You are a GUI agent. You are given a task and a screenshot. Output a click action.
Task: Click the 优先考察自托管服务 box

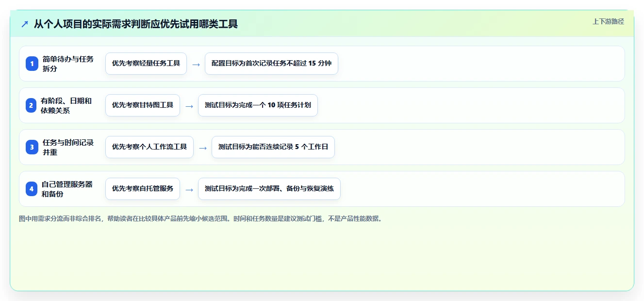(x=143, y=189)
